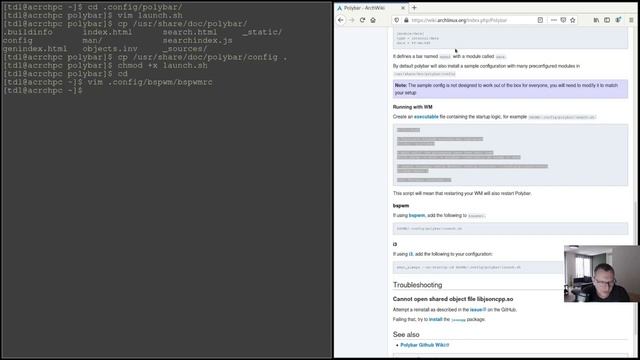Open the 'install' link under Troubleshooting
Screen dimensions: 640x360
pyautogui.click(x=436, y=319)
